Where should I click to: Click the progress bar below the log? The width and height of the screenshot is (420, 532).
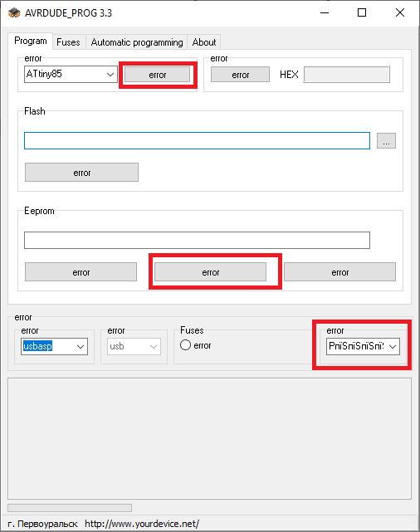(x=70, y=508)
